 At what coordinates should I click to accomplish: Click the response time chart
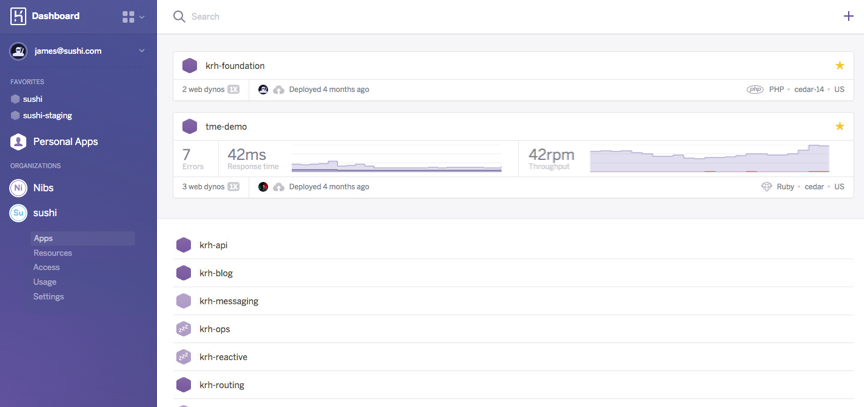pyautogui.click(x=396, y=160)
